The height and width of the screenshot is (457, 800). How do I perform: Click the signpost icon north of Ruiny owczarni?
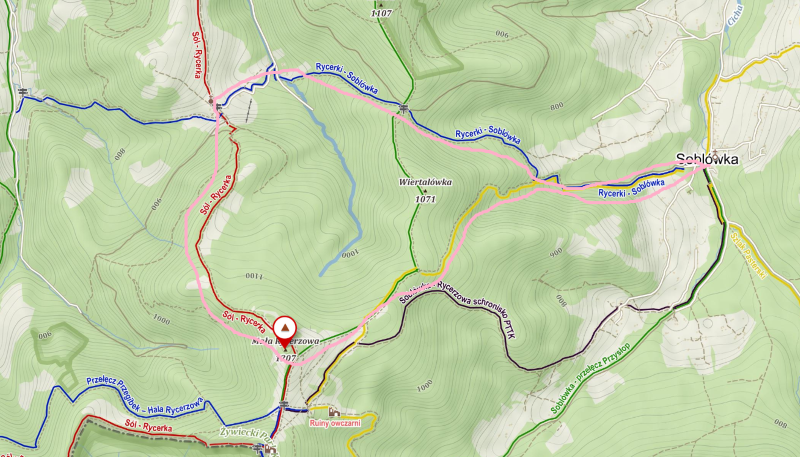[283, 404]
